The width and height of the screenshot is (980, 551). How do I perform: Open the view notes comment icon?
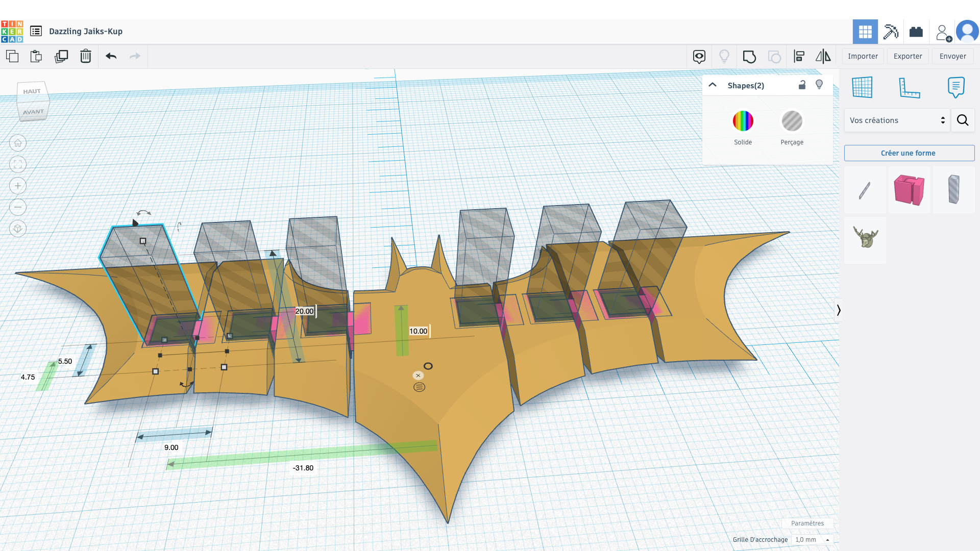tap(699, 56)
